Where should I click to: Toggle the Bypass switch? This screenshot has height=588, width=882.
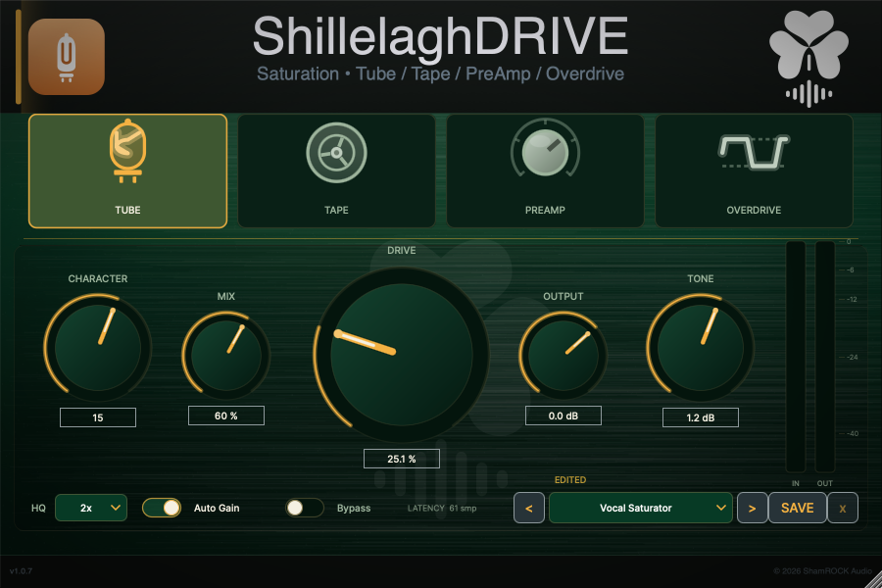305,508
